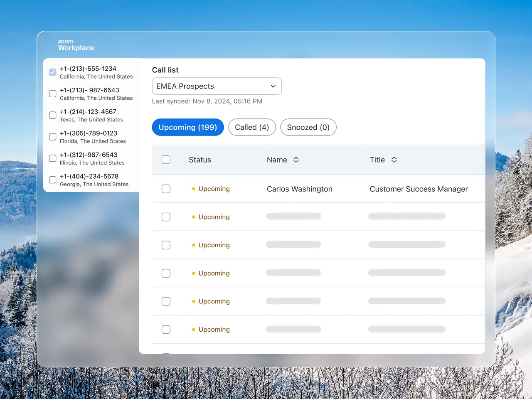Click the Zoom Workplace logo
The image size is (532, 399).
click(76, 45)
